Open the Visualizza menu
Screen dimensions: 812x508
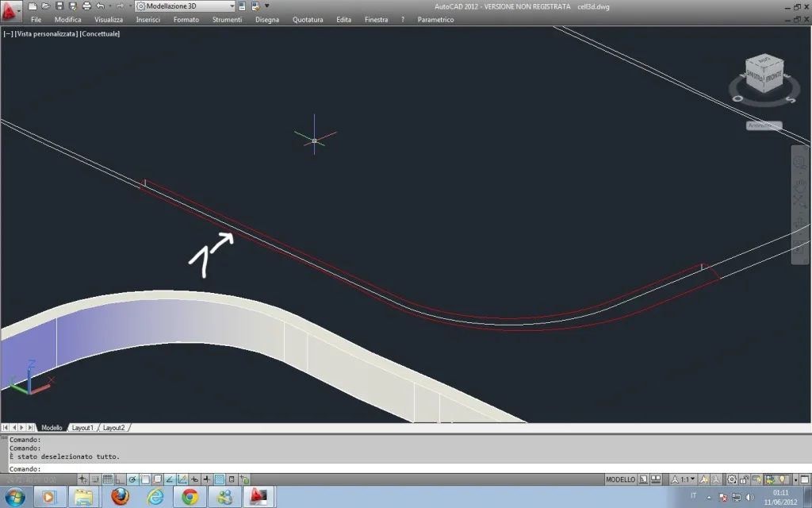[109, 20]
